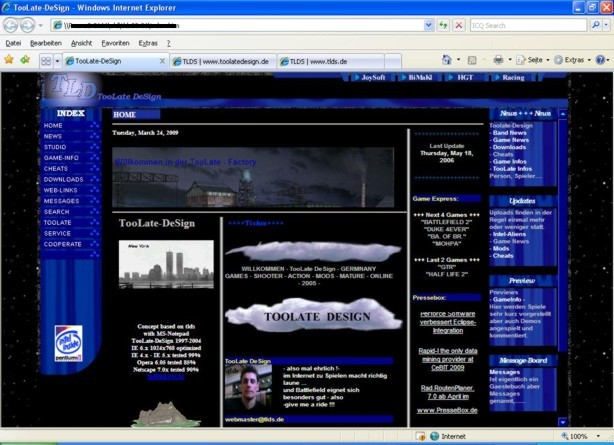The height and width of the screenshot is (445, 614).
Task: Open the Ansicht menu
Action: [x=81, y=43]
